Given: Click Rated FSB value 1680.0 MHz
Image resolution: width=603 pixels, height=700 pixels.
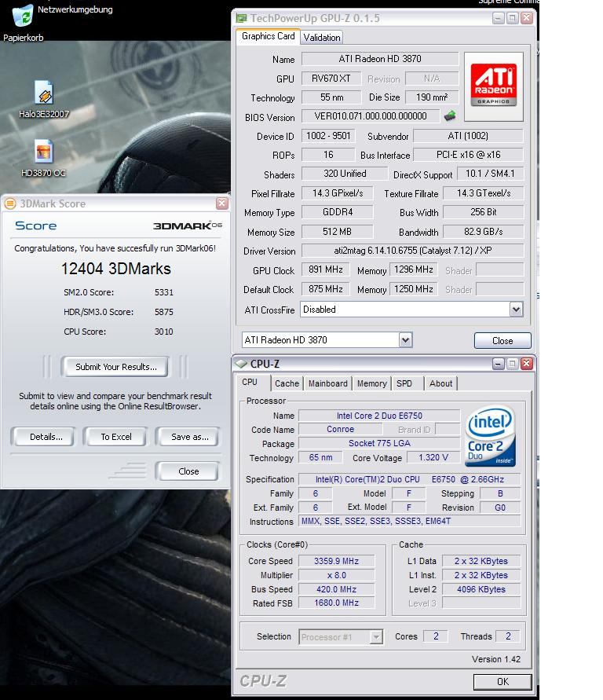Looking at the screenshot, I should [x=336, y=603].
